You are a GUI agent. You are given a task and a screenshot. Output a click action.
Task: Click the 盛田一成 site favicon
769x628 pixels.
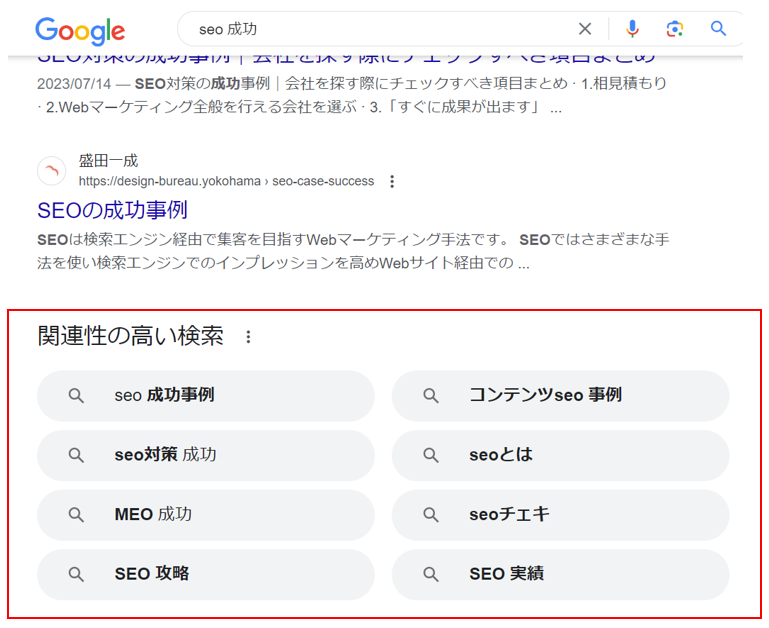point(51,171)
